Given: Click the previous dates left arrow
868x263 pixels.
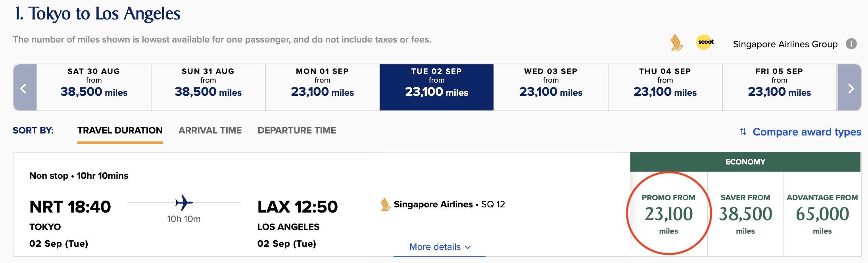Looking at the screenshot, I should (x=25, y=88).
